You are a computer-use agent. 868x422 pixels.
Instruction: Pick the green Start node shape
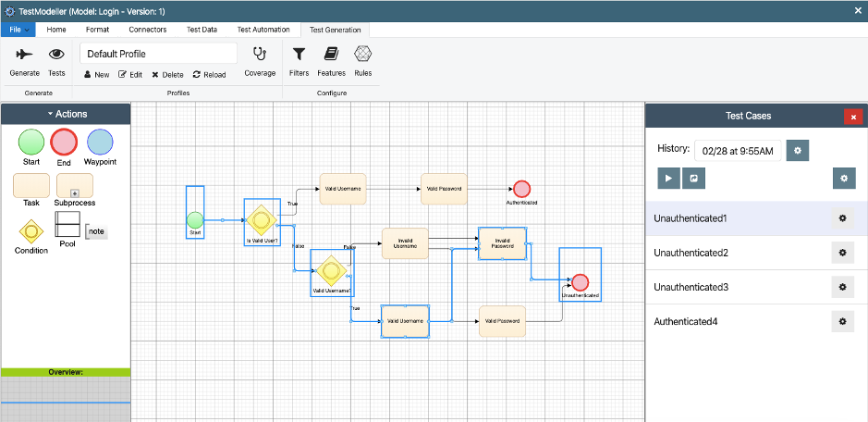point(31,142)
